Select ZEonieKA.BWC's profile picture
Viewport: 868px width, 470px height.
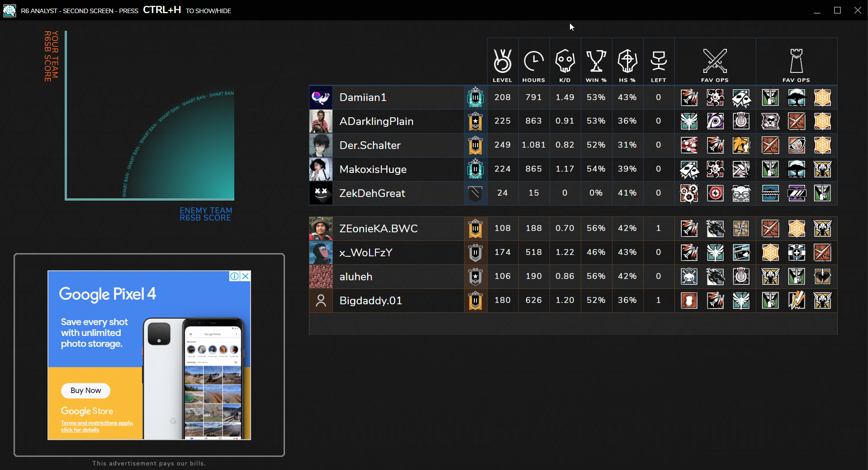321,229
